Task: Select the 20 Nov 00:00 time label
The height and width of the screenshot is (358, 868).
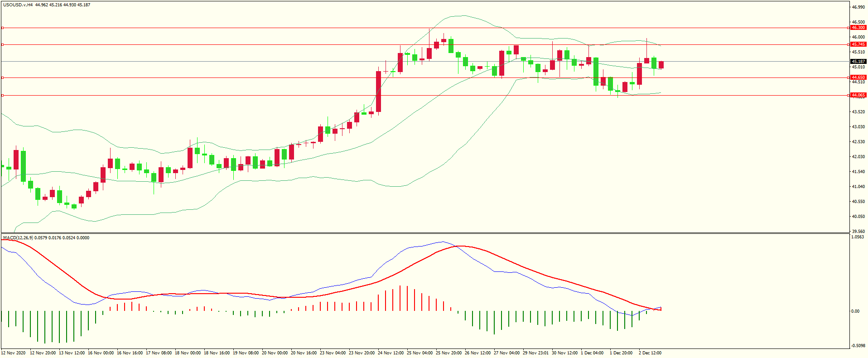Action: pyautogui.click(x=275, y=353)
